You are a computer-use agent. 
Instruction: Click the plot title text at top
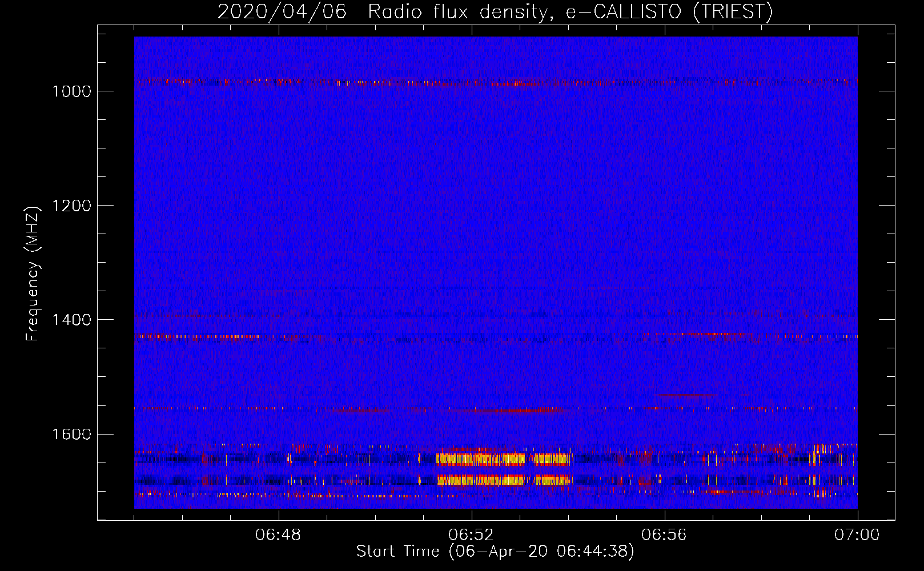pos(495,11)
